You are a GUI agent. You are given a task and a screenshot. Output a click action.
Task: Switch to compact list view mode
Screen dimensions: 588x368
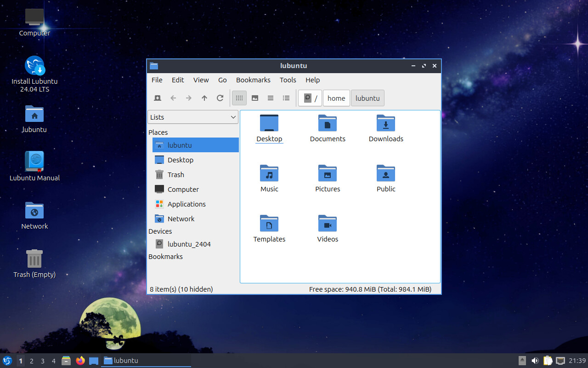pos(271,98)
